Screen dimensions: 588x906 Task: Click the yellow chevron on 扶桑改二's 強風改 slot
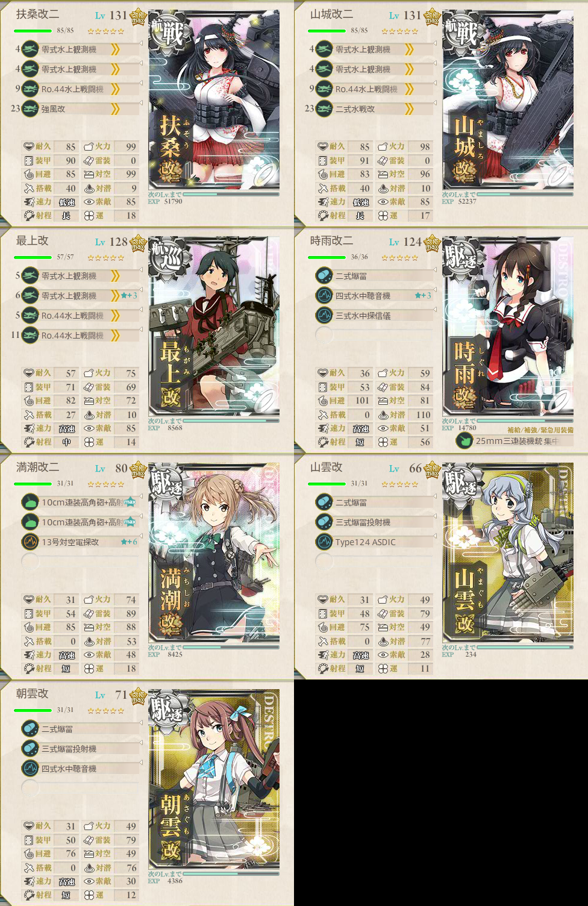(115, 109)
